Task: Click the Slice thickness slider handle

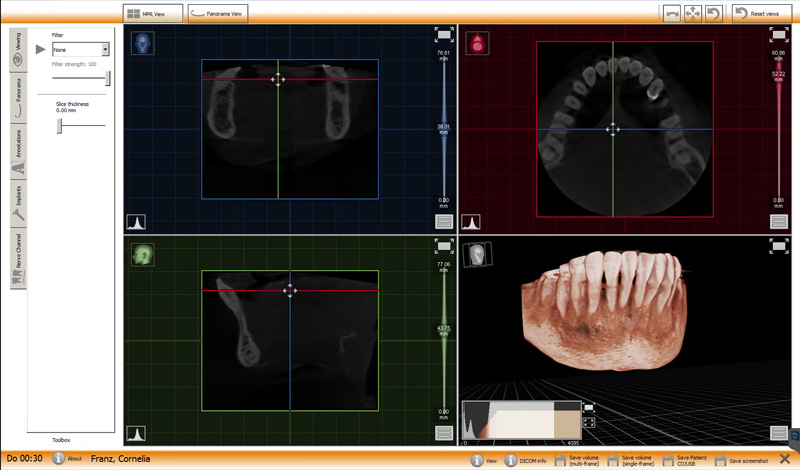Action: click(60, 125)
